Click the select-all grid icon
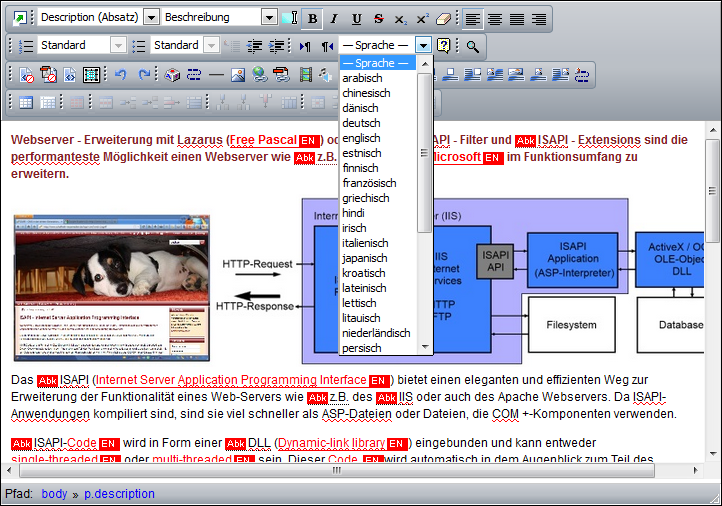The image size is (722, 506). coord(91,75)
